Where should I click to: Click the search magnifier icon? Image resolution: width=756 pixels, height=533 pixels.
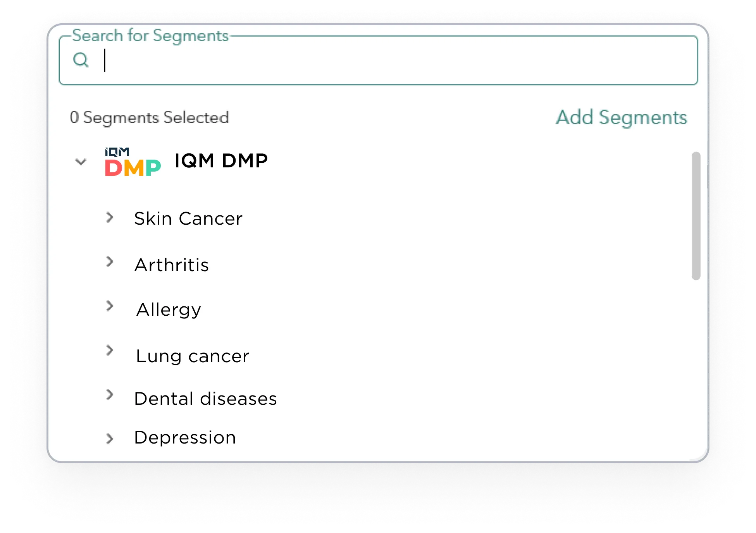click(x=81, y=60)
